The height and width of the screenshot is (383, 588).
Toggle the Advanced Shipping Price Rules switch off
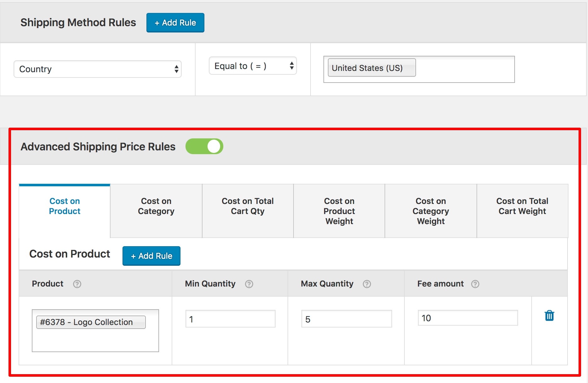pos(204,146)
